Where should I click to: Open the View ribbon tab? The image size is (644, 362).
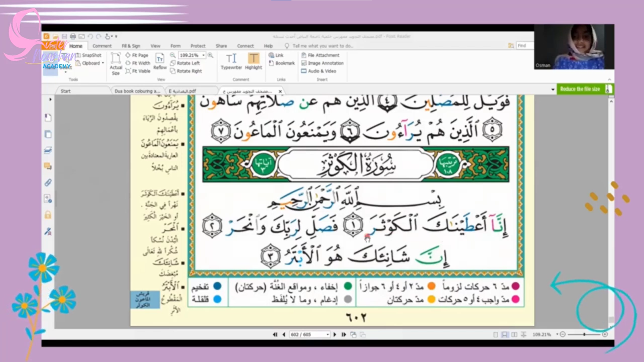click(155, 46)
